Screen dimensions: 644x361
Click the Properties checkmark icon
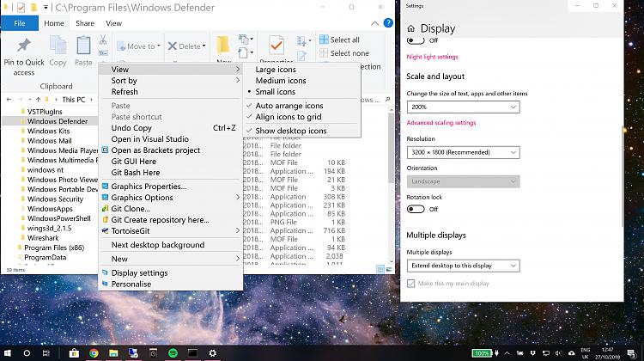tap(276, 46)
